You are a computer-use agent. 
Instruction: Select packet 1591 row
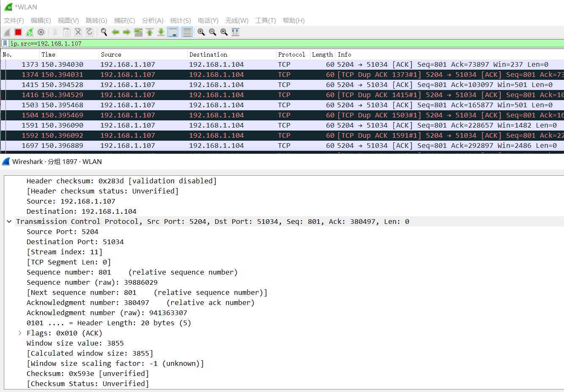point(282,125)
